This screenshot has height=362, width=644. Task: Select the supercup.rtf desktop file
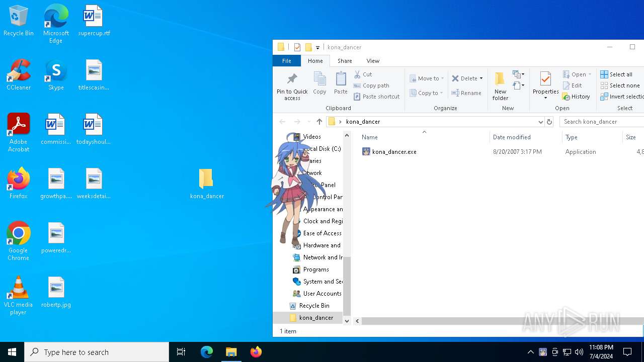pos(94,21)
